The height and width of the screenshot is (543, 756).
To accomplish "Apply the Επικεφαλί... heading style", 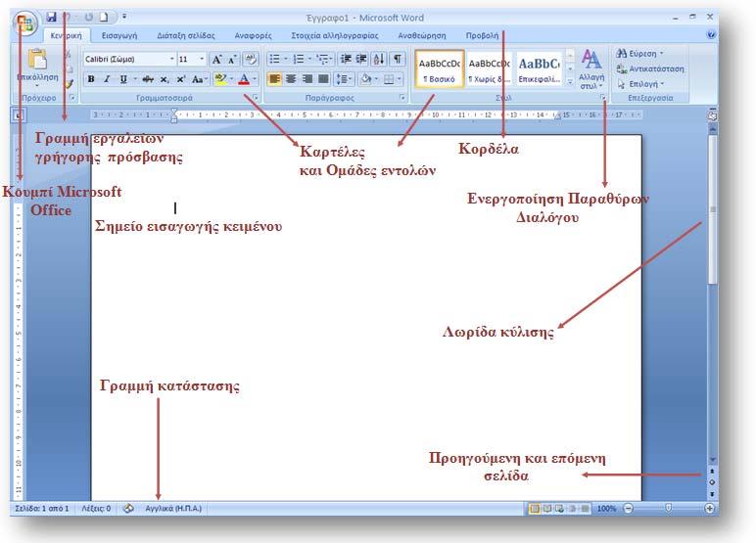I will 539,68.
